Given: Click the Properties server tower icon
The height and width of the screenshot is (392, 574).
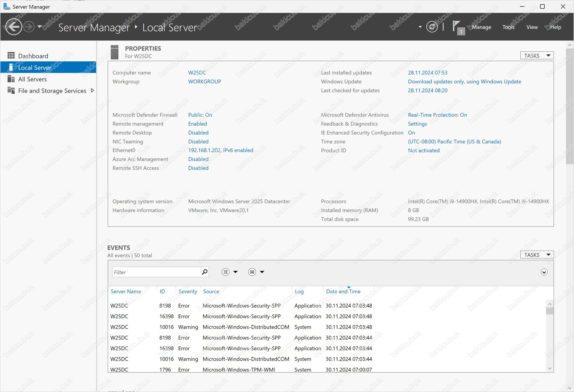Looking at the screenshot, I should 114,52.
